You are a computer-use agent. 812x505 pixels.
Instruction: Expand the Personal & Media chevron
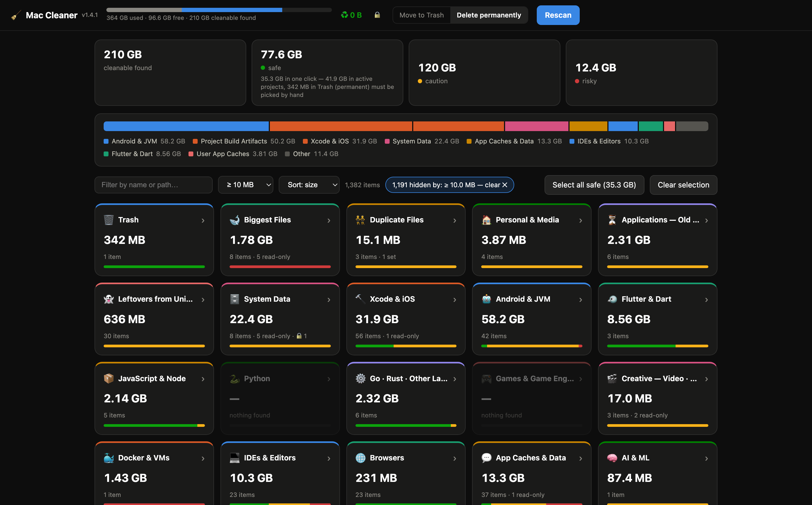(580, 221)
